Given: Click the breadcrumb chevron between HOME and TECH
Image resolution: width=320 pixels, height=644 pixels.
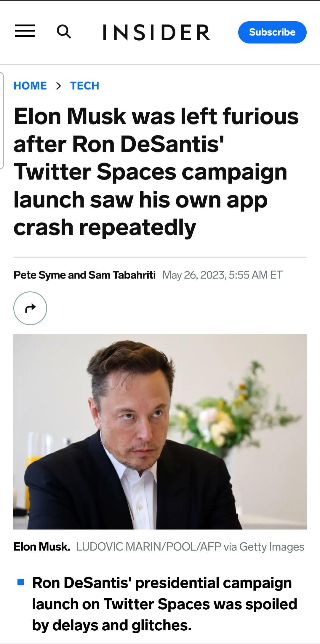Looking at the screenshot, I should [x=58, y=86].
